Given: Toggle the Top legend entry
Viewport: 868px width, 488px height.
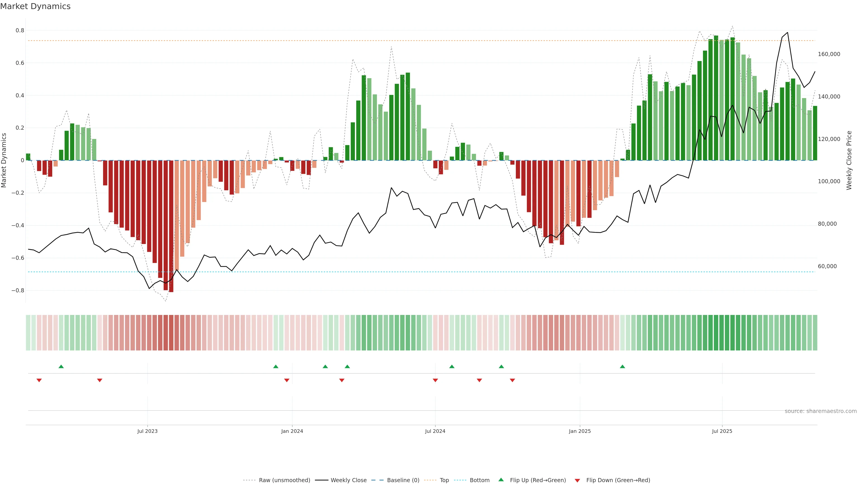Looking at the screenshot, I should point(444,480).
